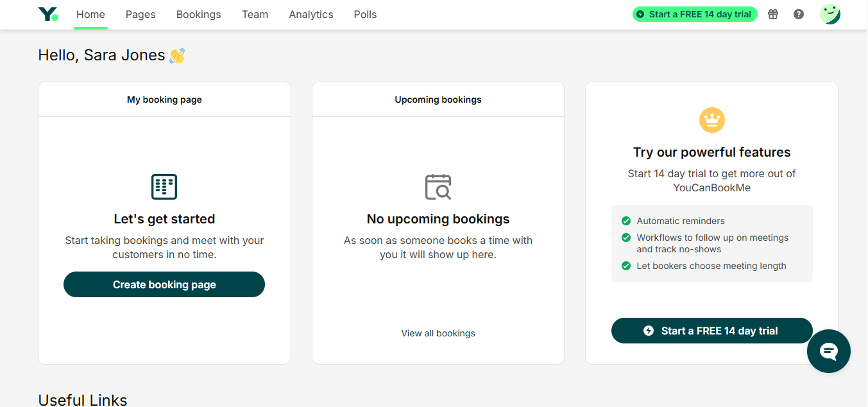The image size is (868, 407).
Task: Open the Polls tab
Action: tap(366, 14)
